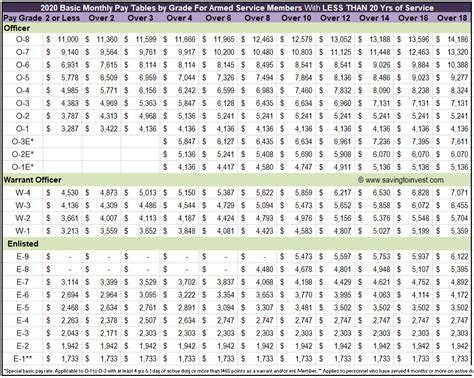This screenshot has width=474, height=378.
Task: Select the O-2E* row label
Action: [23, 154]
